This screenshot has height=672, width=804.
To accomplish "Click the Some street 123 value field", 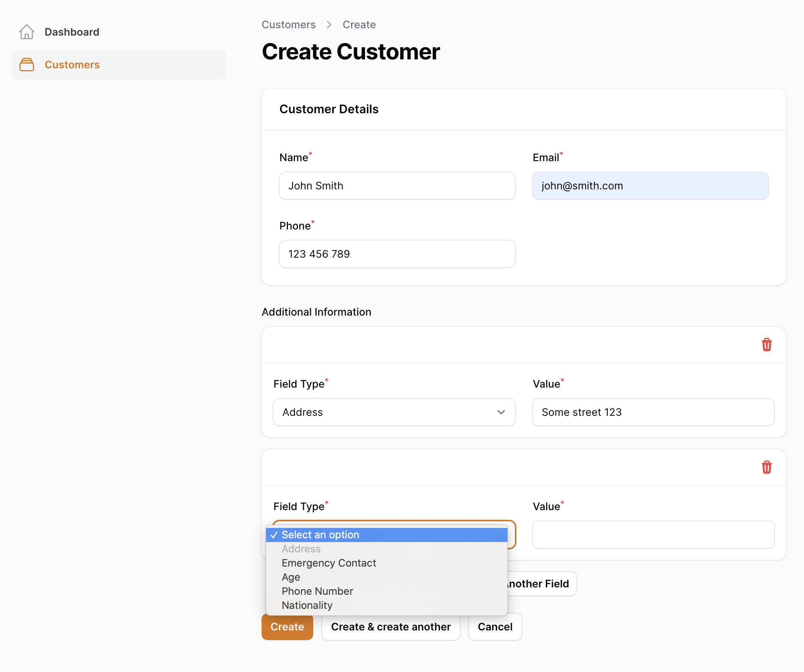I will click(x=653, y=412).
